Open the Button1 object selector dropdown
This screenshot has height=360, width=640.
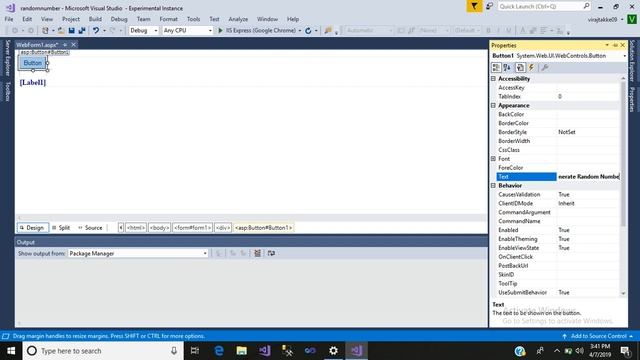point(624,56)
